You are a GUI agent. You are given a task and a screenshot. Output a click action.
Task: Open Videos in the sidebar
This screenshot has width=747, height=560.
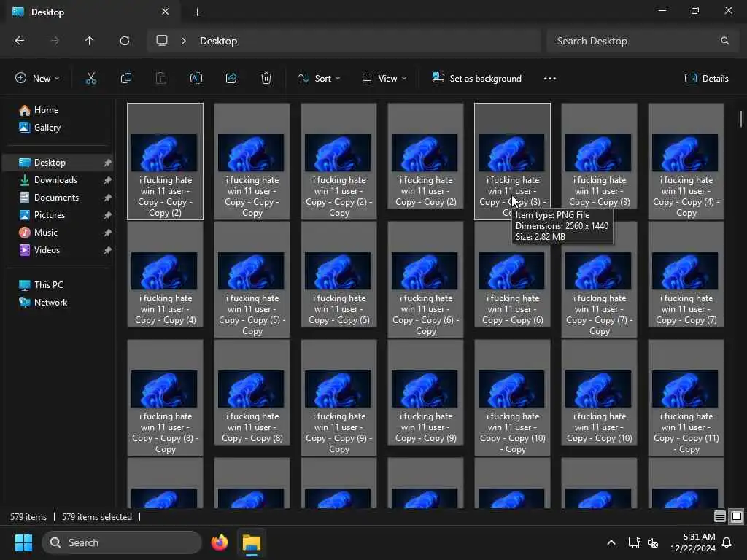[47, 250]
